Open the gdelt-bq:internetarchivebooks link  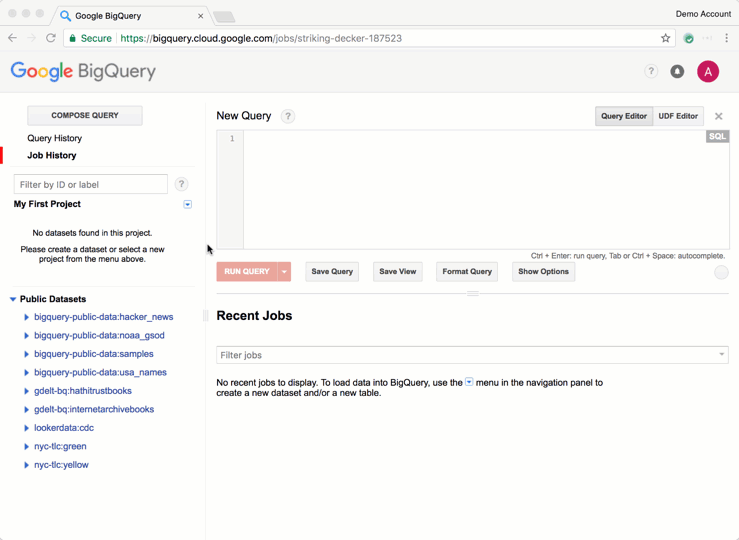(94, 409)
